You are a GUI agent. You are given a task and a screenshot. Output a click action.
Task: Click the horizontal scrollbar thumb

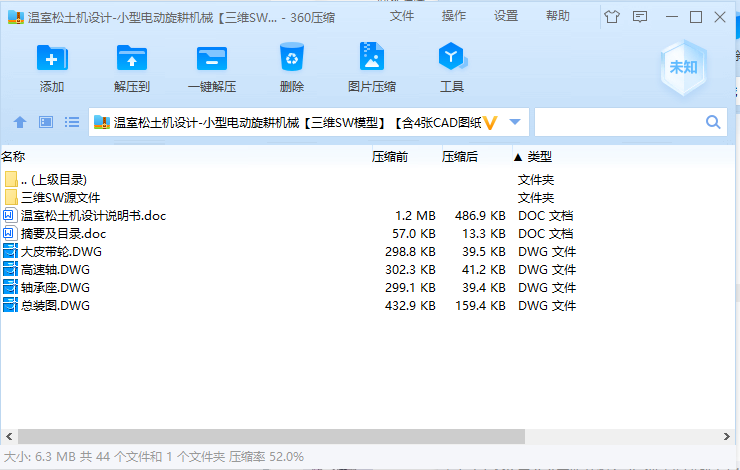tap(271, 436)
